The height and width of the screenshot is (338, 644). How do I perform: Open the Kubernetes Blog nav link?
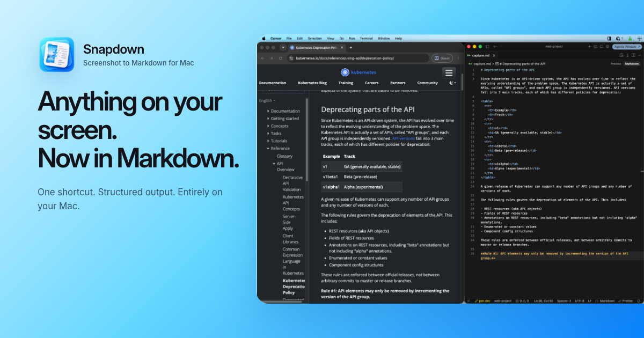click(312, 83)
